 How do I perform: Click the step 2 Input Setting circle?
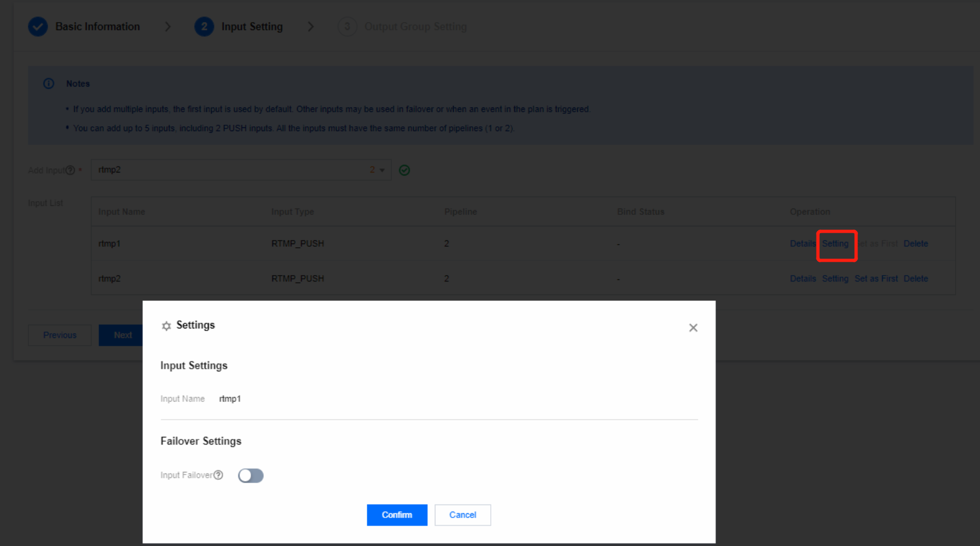204,27
